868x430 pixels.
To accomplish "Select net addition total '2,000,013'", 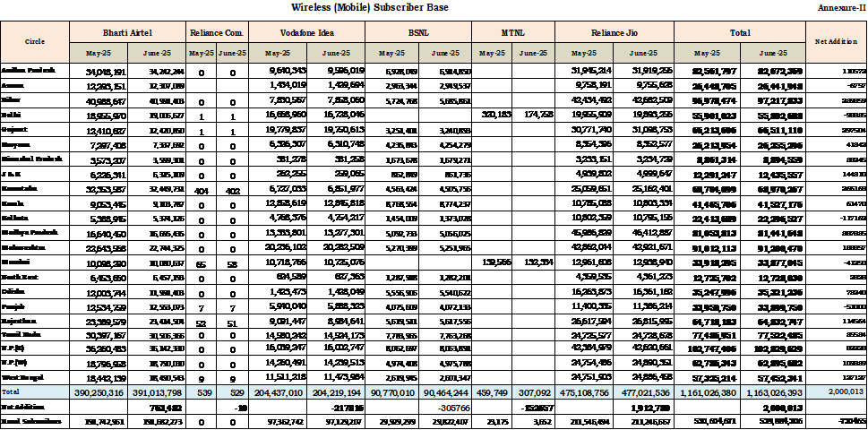I will pyautogui.click(x=837, y=391).
